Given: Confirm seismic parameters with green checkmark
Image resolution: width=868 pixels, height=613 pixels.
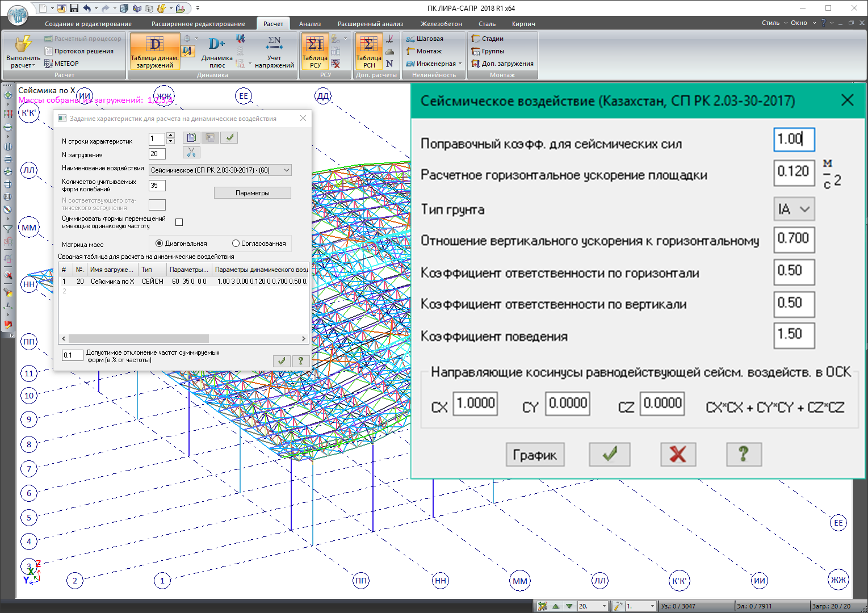Looking at the screenshot, I should (610, 454).
